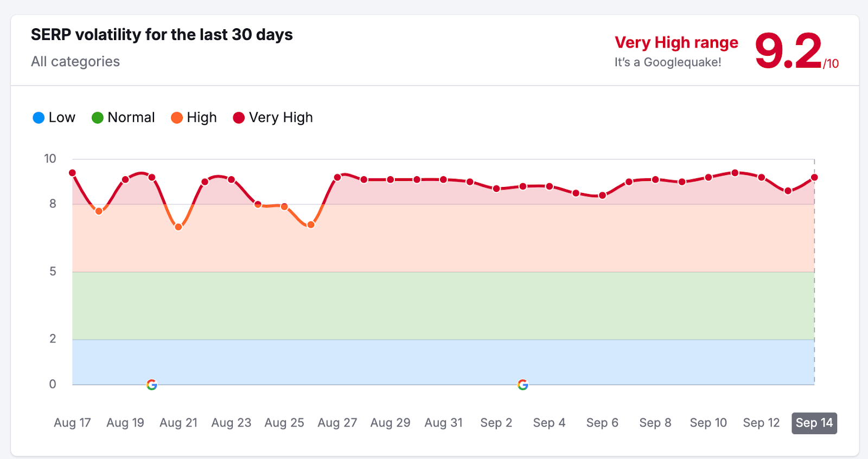Click the 9.2 volatility score

pyautogui.click(x=788, y=51)
